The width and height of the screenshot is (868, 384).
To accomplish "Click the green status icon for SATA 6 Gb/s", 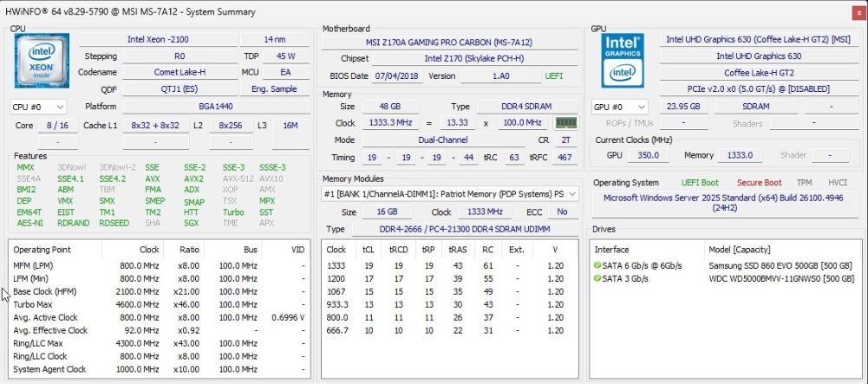I will click(x=598, y=265).
